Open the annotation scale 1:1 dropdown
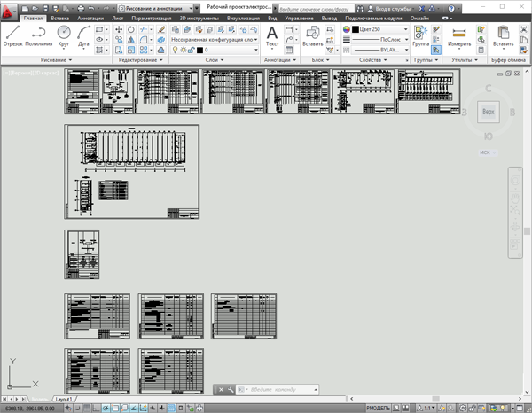The image size is (532, 413). (427, 409)
